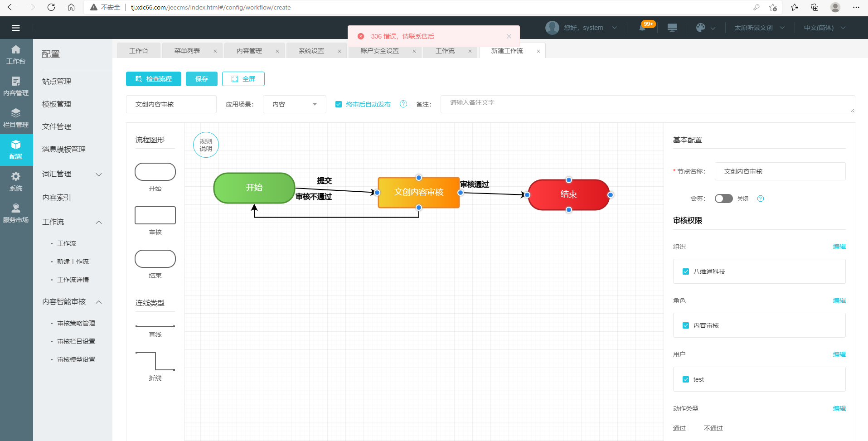This screenshot has width=868, height=441.
Task: Click help icon beside 会签 switch
Action: (761, 199)
